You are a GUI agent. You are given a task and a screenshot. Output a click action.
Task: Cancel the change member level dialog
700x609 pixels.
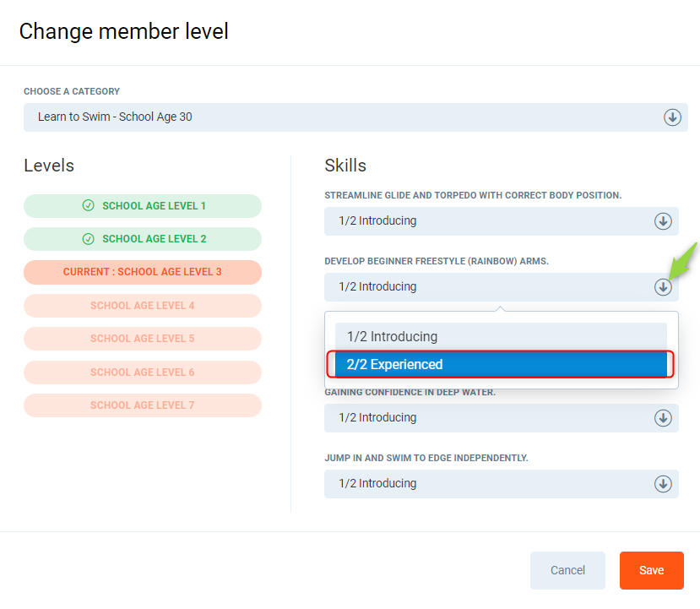(x=567, y=570)
